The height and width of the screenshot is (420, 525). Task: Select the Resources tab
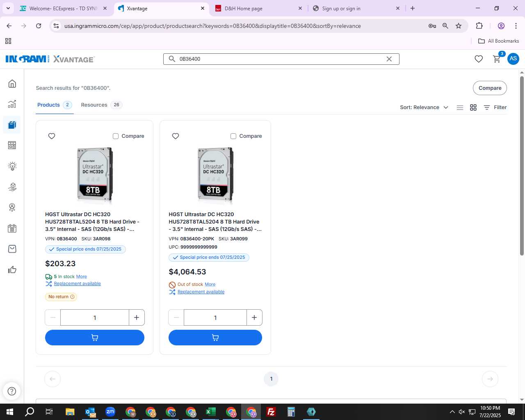[101, 105]
